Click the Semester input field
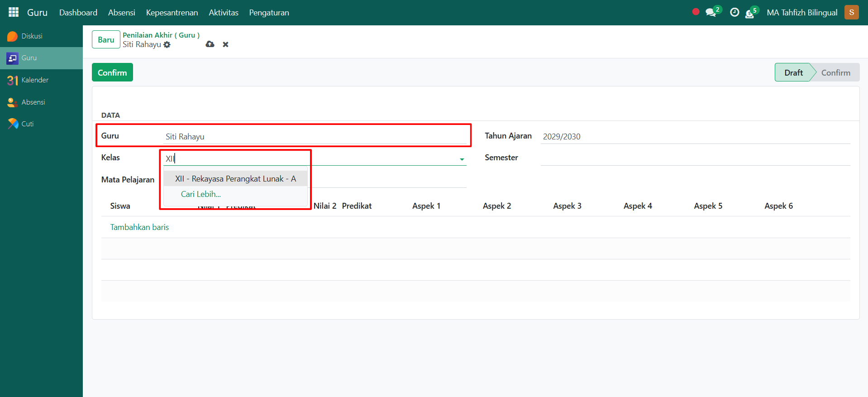This screenshot has width=868, height=397. [x=695, y=158]
